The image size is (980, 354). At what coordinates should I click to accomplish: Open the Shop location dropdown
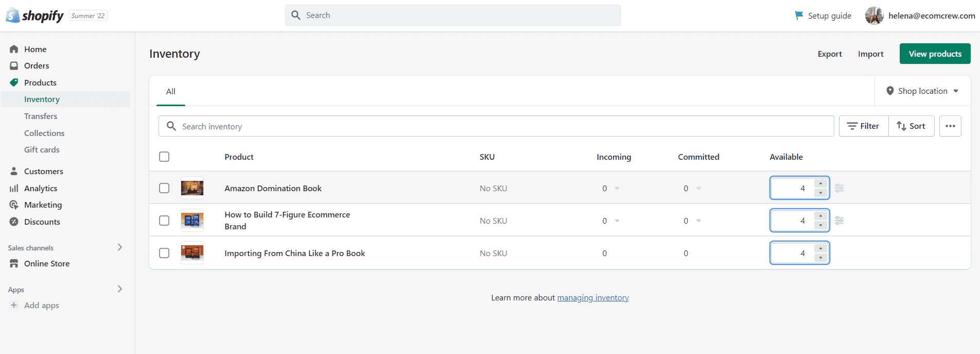(x=922, y=91)
